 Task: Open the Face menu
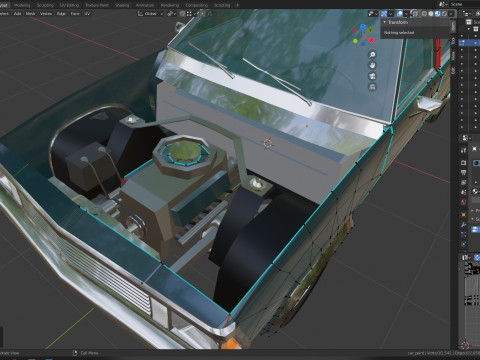(75, 14)
